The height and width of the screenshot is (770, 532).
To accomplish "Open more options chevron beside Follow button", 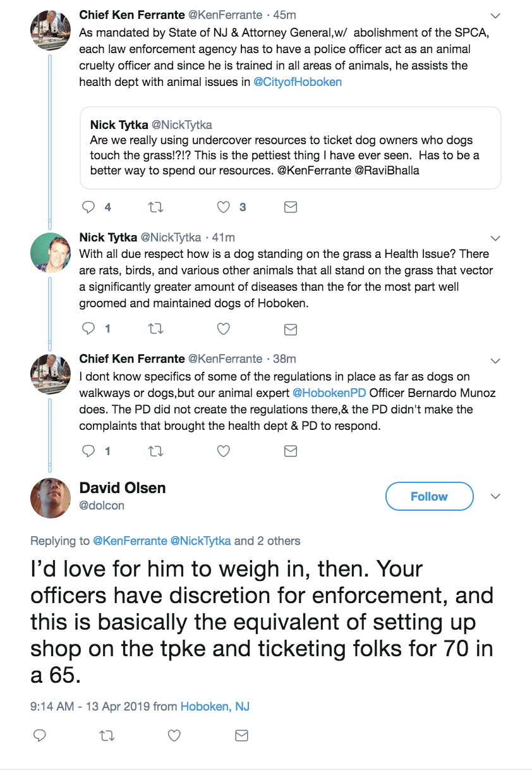I will 495,496.
